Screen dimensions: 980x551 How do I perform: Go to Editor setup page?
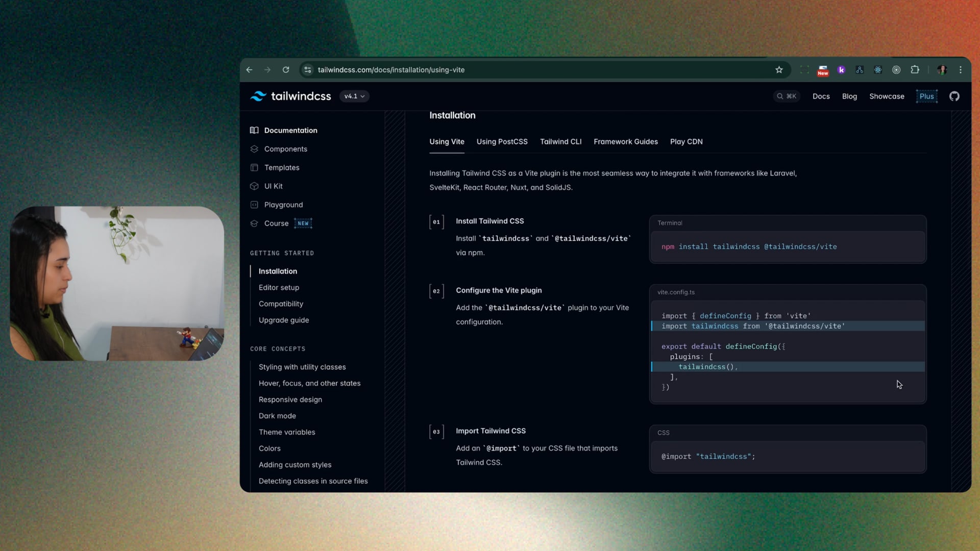click(279, 288)
